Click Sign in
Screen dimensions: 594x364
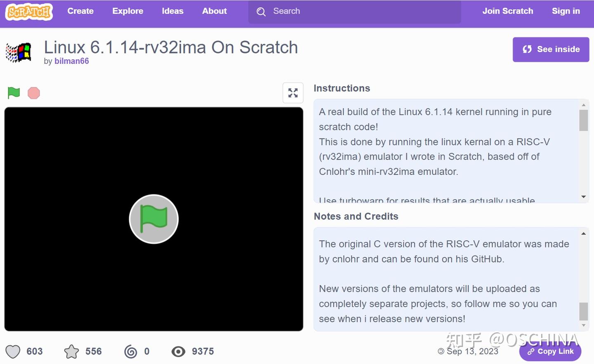566,11
